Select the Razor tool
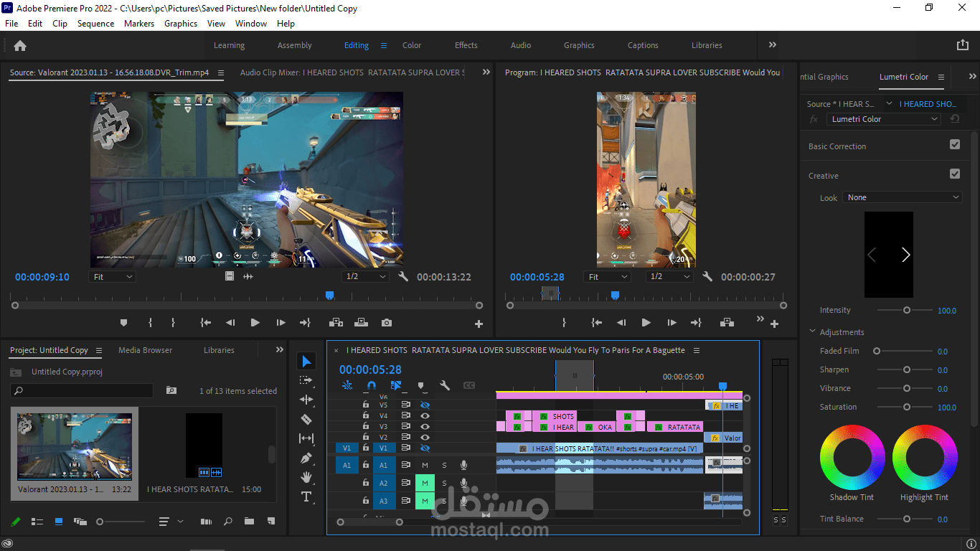Image resolution: width=980 pixels, height=551 pixels. click(x=306, y=419)
